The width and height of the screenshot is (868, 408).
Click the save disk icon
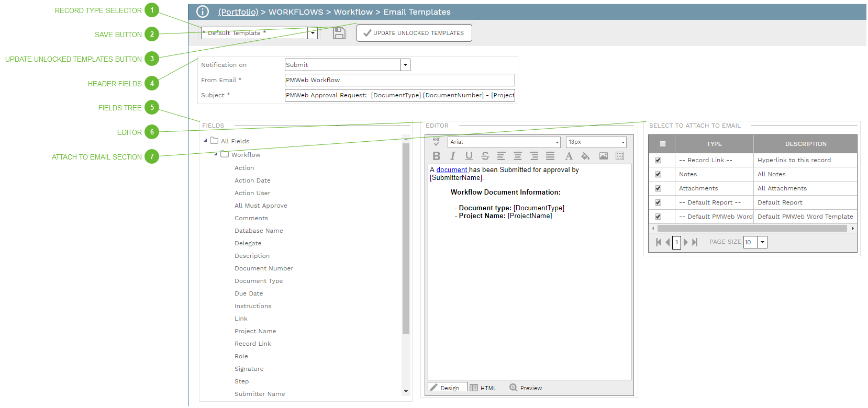339,33
